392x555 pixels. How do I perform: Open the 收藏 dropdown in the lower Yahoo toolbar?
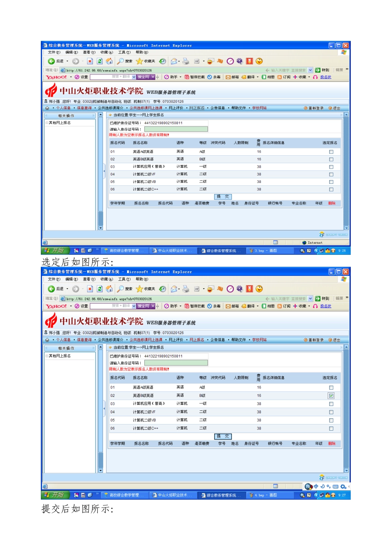tap(309, 306)
